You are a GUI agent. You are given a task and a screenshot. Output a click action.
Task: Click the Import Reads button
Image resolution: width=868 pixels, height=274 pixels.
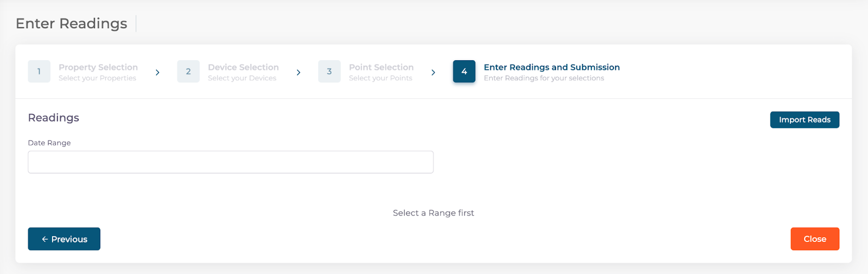(x=805, y=120)
